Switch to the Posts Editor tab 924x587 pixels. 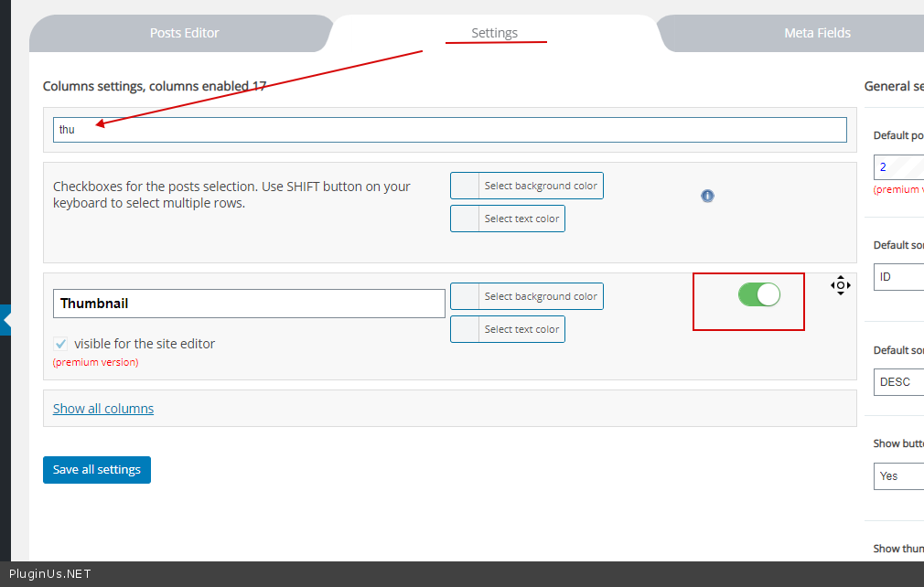pos(184,33)
